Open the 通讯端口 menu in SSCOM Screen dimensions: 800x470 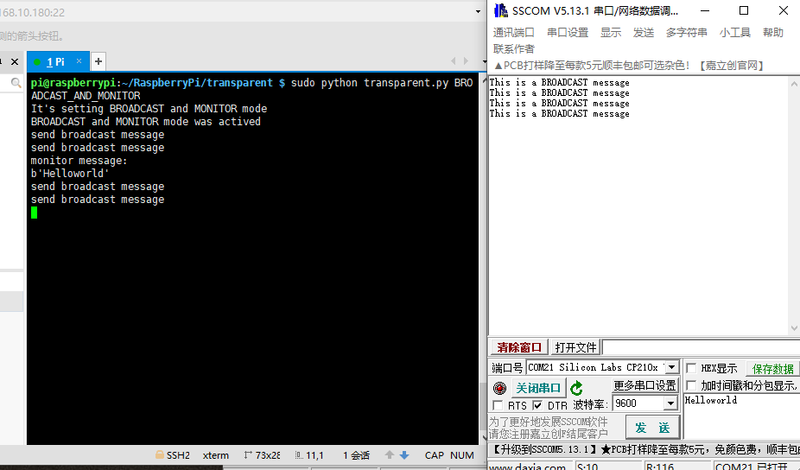pos(513,33)
